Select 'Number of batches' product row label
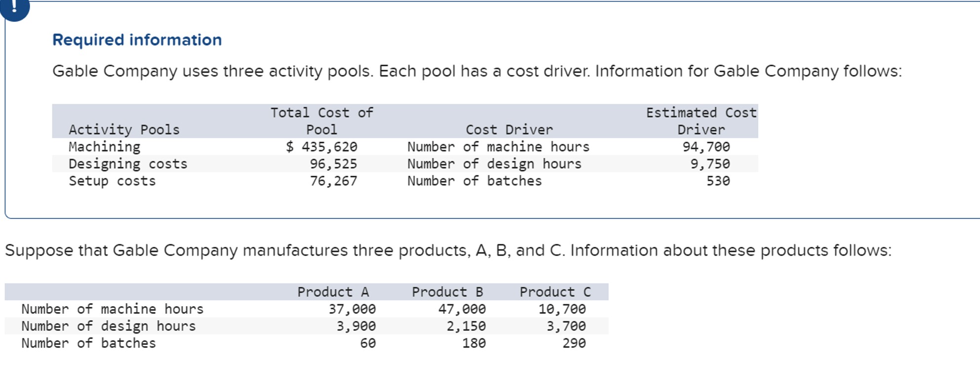The width and height of the screenshot is (980, 366). point(88,343)
